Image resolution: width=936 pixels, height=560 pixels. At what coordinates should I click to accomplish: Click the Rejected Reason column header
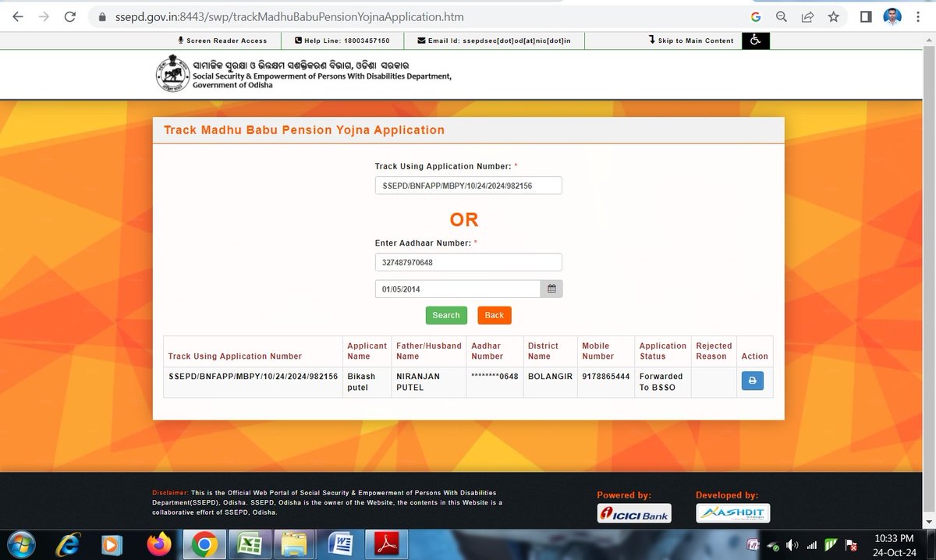click(x=714, y=351)
